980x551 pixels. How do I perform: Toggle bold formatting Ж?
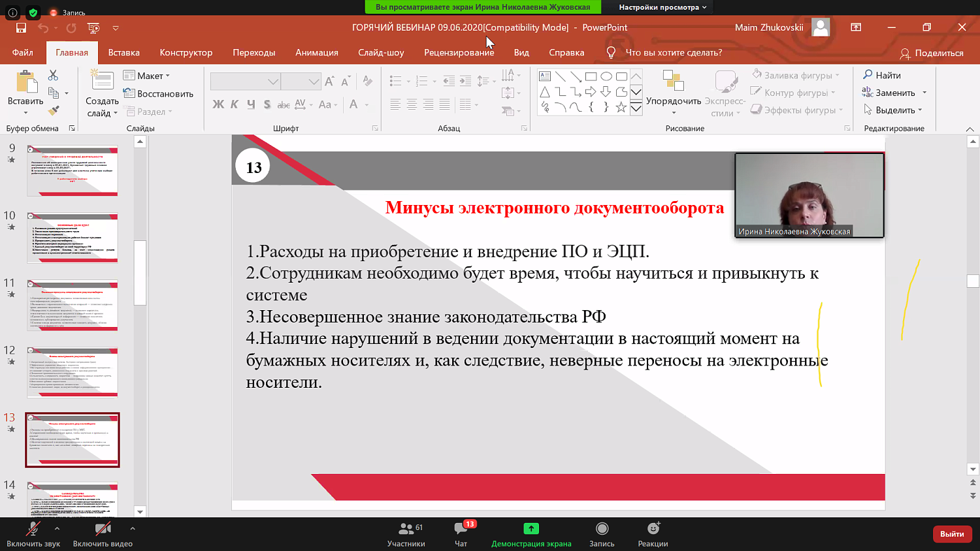point(218,104)
